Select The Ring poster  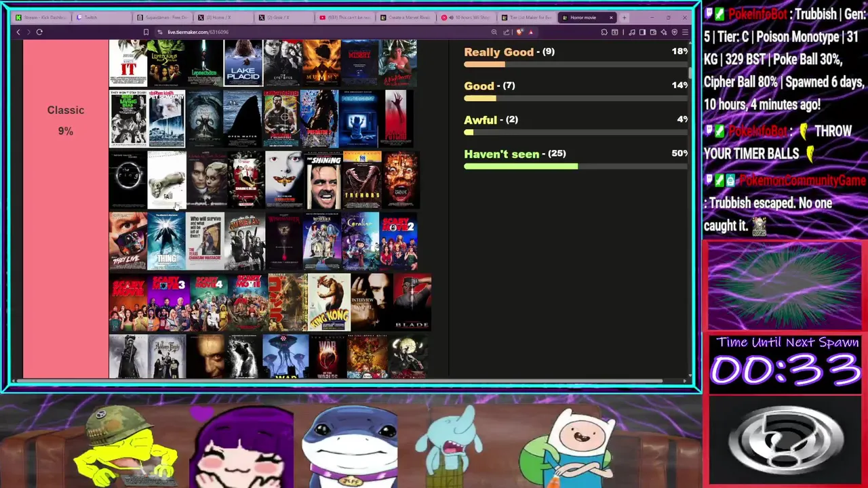(128, 180)
